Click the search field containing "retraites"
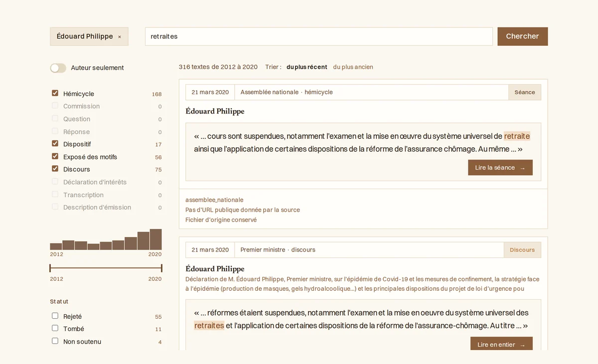 click(319, 36)
